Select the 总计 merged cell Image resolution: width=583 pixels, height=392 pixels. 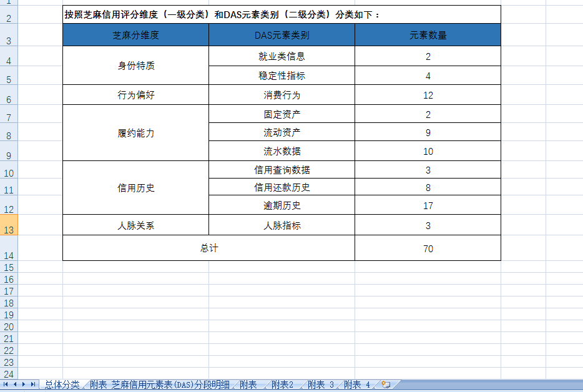tap(208, 248)
